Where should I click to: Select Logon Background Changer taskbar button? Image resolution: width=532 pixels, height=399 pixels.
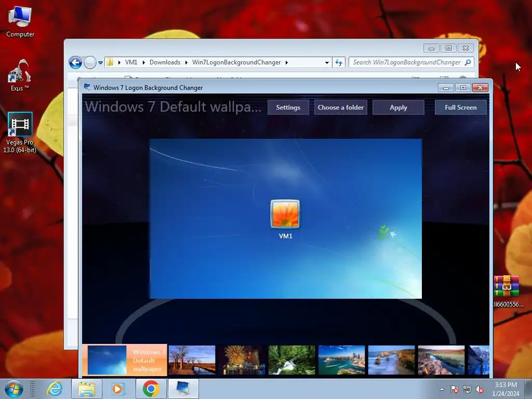183,389
